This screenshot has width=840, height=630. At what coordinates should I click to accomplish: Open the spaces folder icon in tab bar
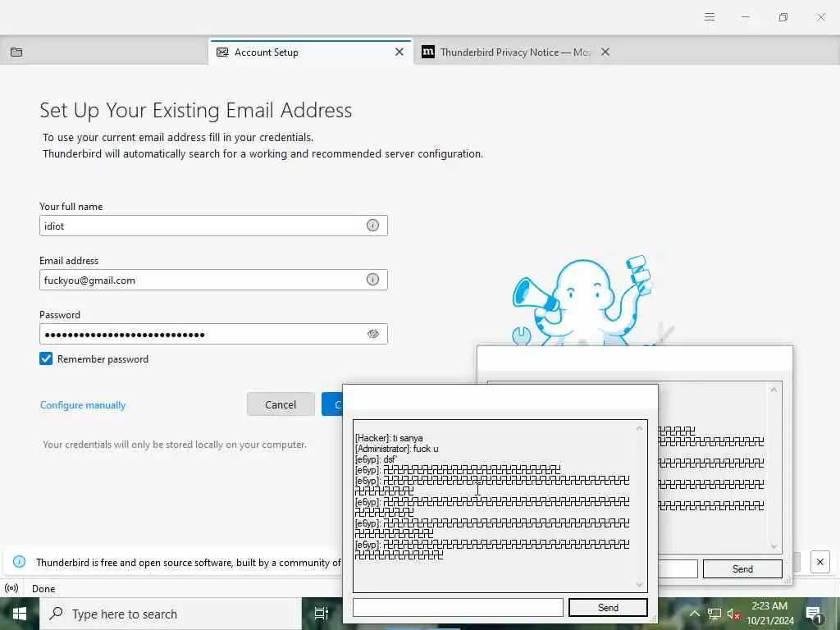tap(16, 52)
